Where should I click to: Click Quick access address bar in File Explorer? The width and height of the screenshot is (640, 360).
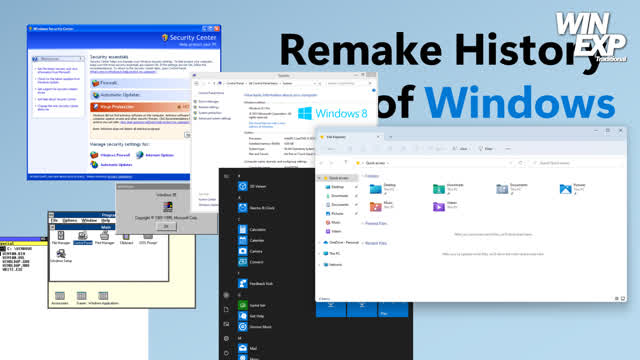(432, 163)
